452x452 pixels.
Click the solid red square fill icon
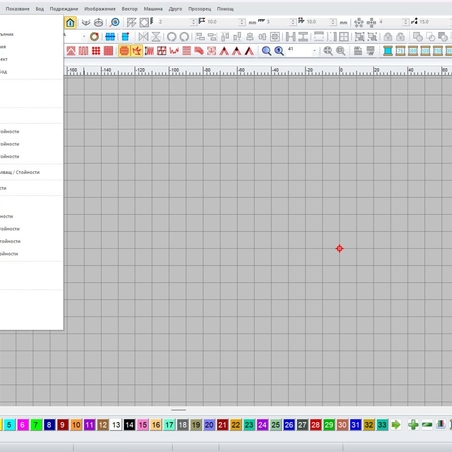click(x=108, y=51)
